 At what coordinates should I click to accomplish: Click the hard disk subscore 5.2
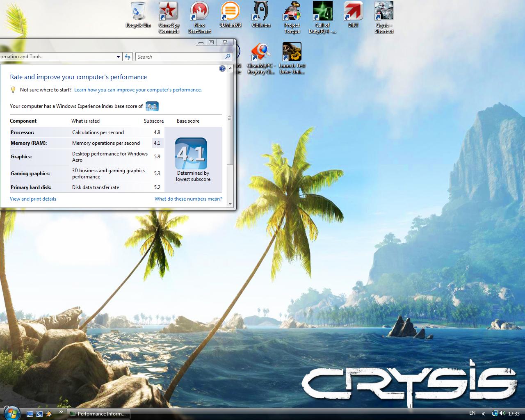point(157,187)
